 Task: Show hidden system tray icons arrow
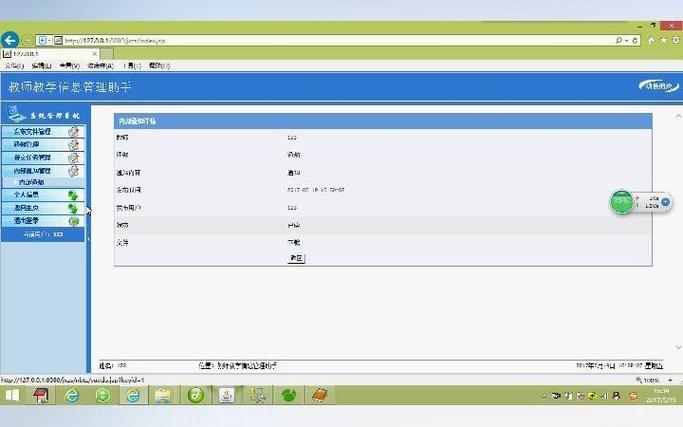point(544,396)
